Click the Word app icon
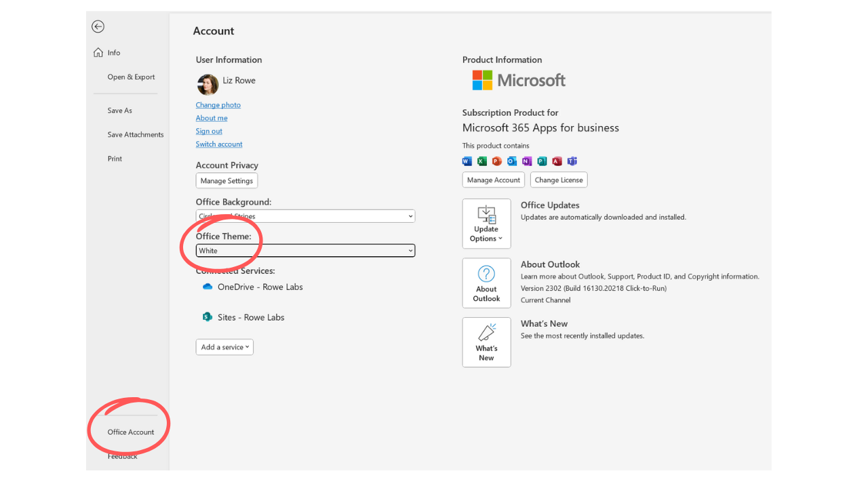 [467, 161]
